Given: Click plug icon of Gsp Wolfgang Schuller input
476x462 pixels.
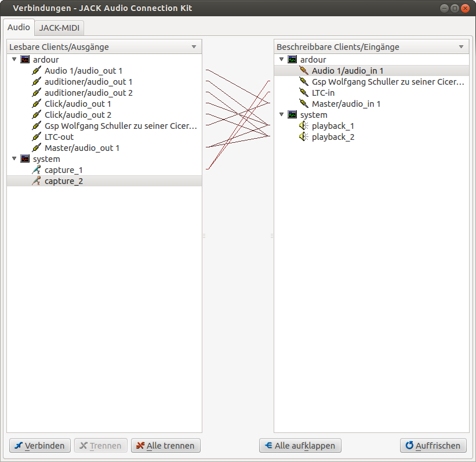Looking at the screenshot, I should pos(304,81).
